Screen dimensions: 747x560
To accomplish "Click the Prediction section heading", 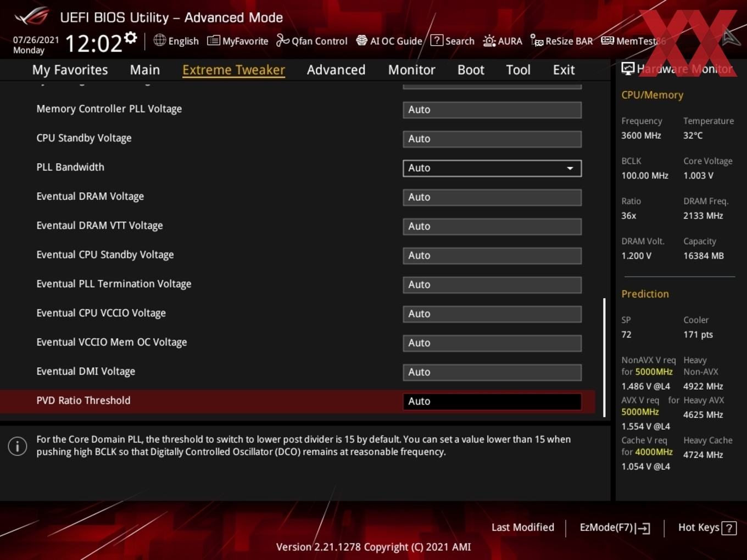I will 645,294.
